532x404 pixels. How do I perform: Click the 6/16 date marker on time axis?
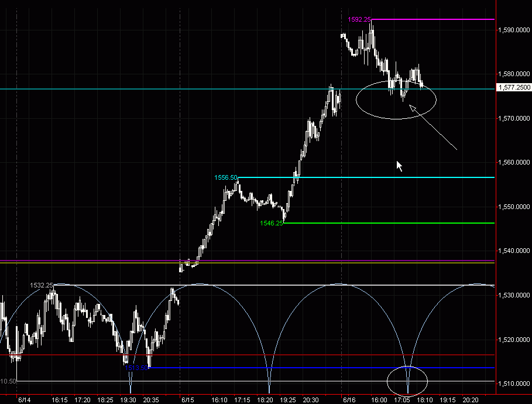point(349,399)
